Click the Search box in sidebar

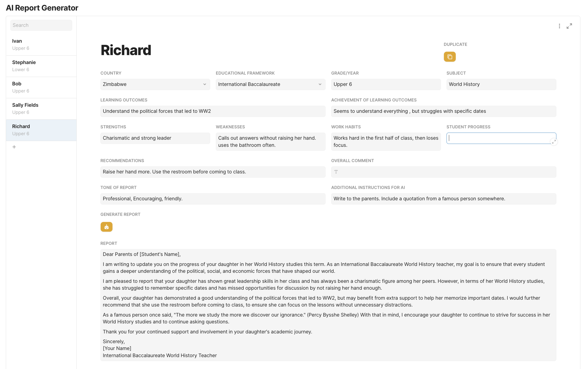tap(41, 25)
